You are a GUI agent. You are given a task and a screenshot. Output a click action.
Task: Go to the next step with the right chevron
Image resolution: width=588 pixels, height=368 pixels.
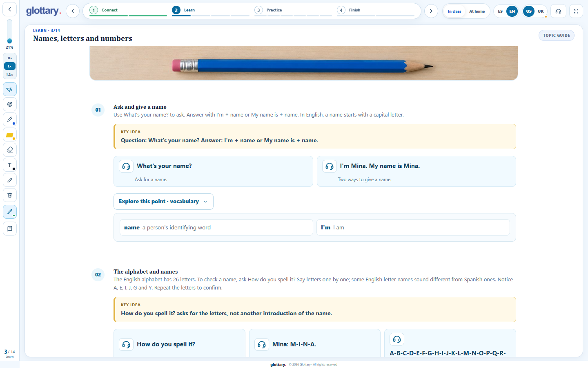pyautogui.click(x=431, y=11)
